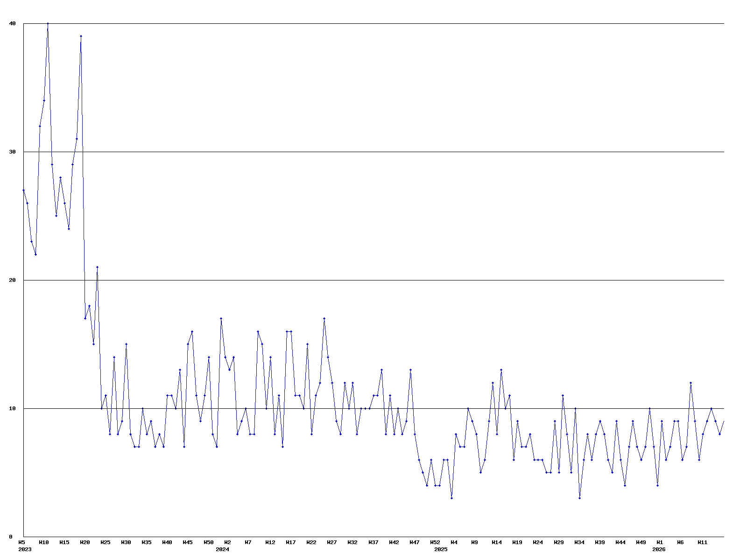The height and width of the screenshot is (560, 747).
Task: Click the 0 label at the y-axis origin
Action: click(x=11, y=537)
